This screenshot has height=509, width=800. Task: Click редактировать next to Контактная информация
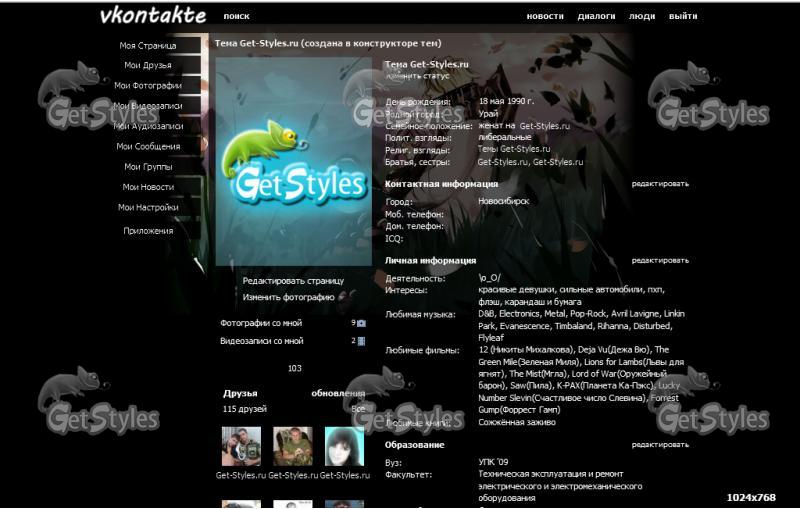click(x=660, y=184)
